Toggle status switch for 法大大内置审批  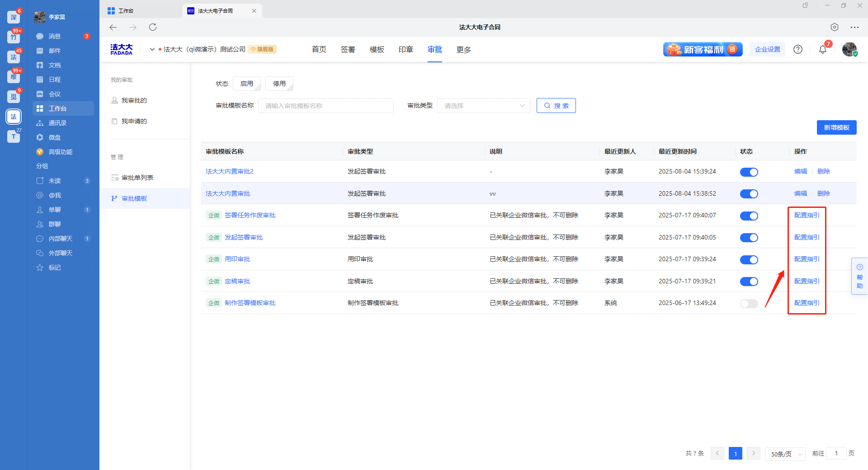coord(749,194)
